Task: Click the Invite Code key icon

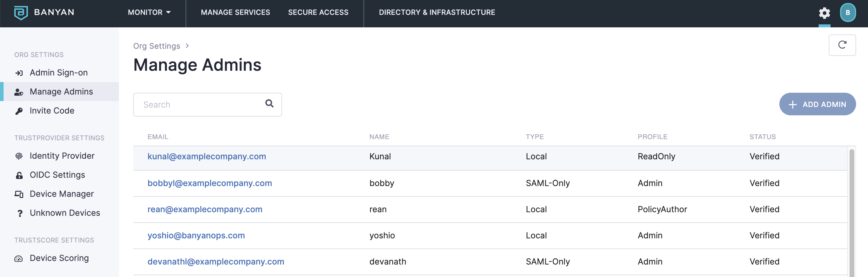Action: click(19, 111)
